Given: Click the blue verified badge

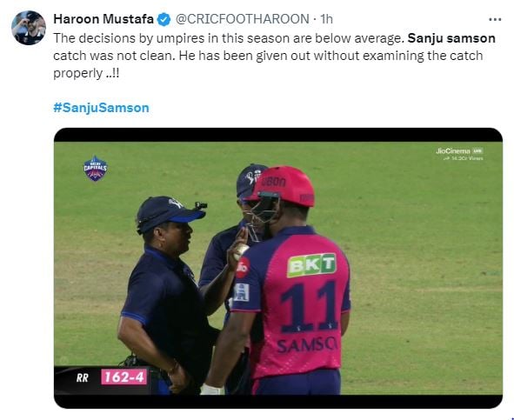Looking at the screenshot, I should [164, 20].
